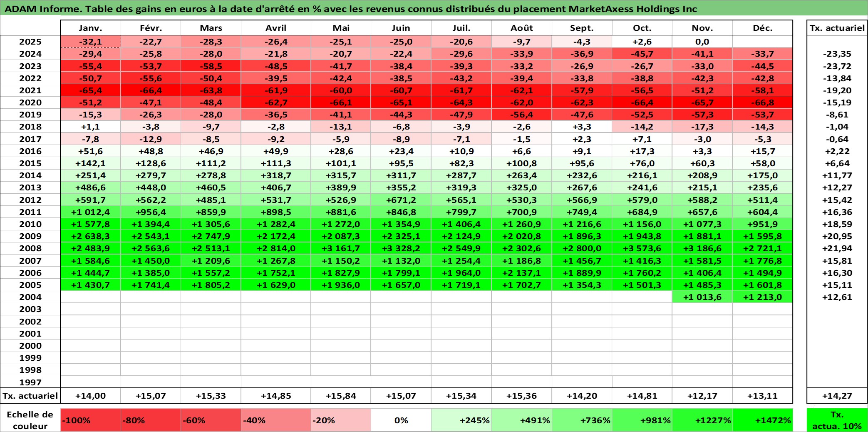This screenshot has height=432, width=868.
Task: Select the -66,4 cell for Févr. 2021
Action: [151, 90]
